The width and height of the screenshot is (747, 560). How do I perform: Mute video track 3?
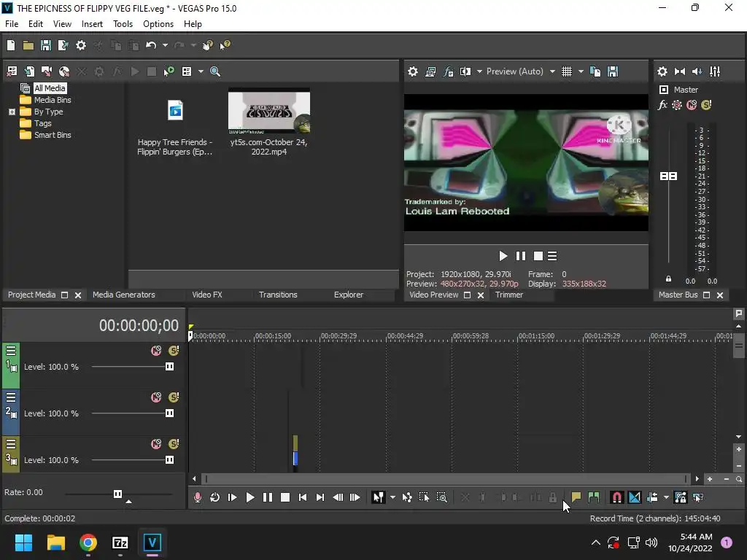tap(156, 444)
